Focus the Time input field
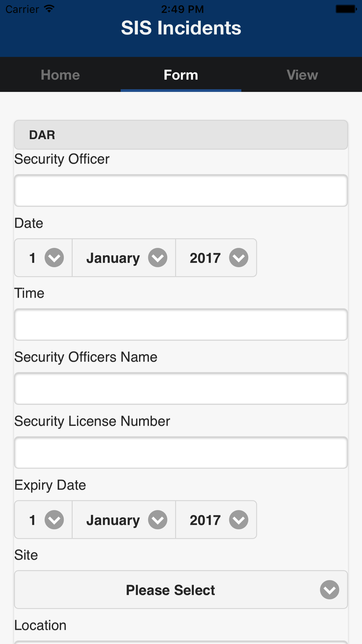Viewport: 362px width, 644px height. pyautogui.click(x=181, y=325)
